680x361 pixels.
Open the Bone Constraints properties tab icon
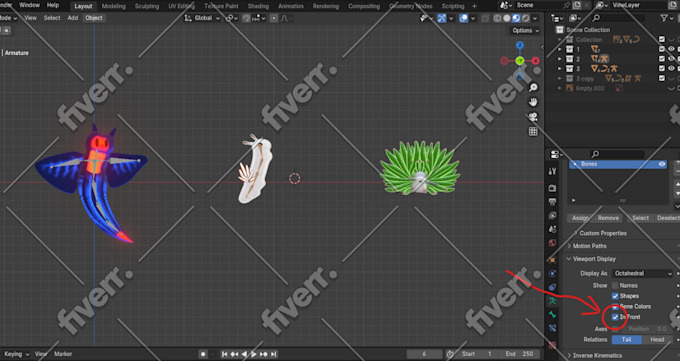point(552,328)
